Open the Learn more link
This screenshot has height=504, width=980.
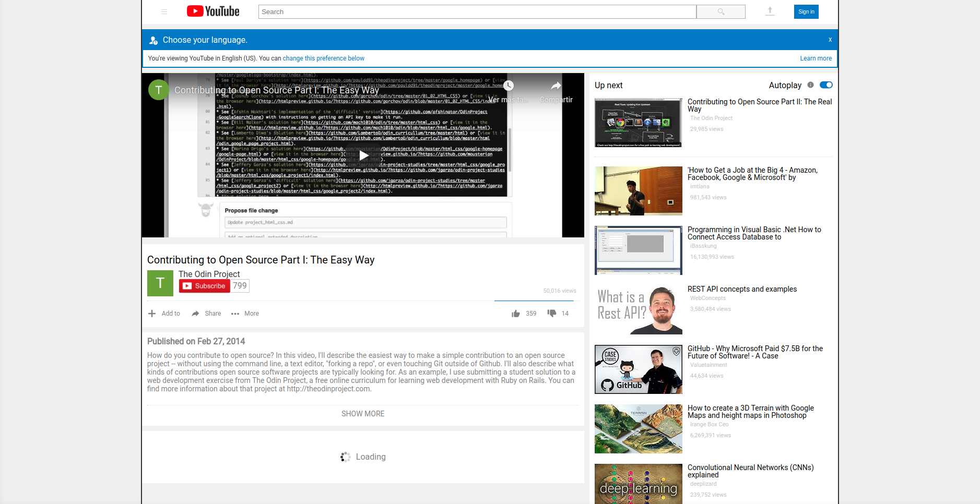coord(816,58)
